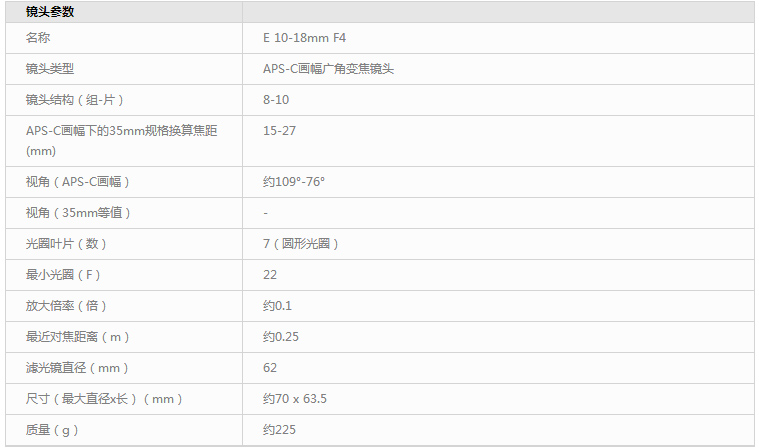Select the 镜头类型 label cell
The height and width of the screenshot is (448, 759).
50,69
